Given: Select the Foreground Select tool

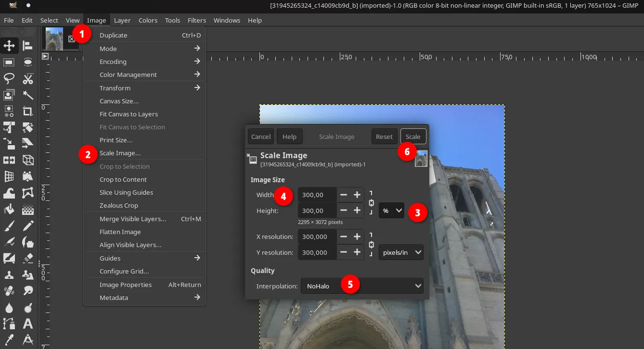Looking at the screenshot, I should click(9, 95).
